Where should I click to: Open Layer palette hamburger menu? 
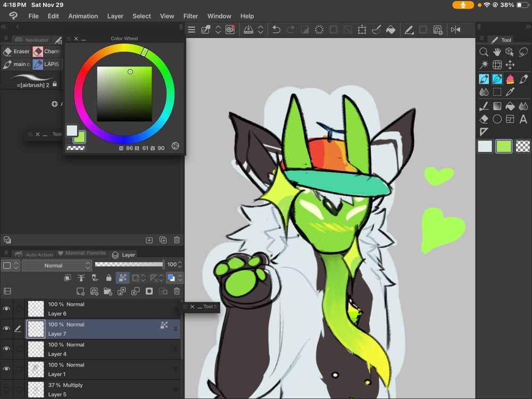tap(6, 253)
